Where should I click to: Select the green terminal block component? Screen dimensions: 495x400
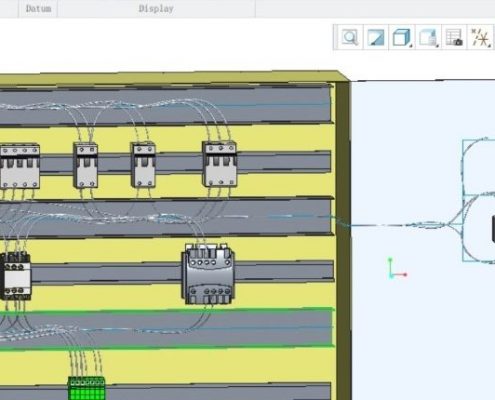86,388
